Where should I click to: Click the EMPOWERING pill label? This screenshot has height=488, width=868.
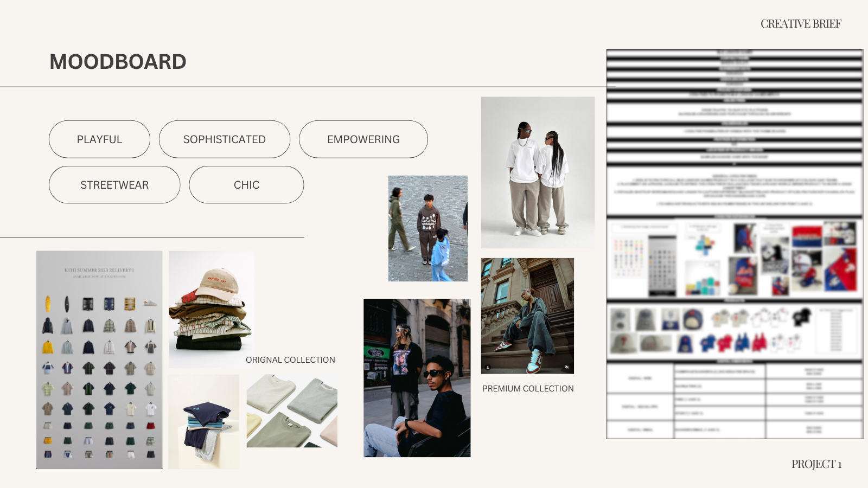click(x=363, y=139)
